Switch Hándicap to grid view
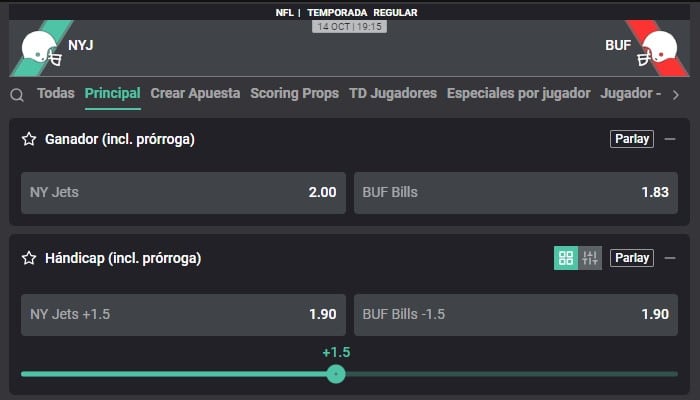 [x=566, y=258]
